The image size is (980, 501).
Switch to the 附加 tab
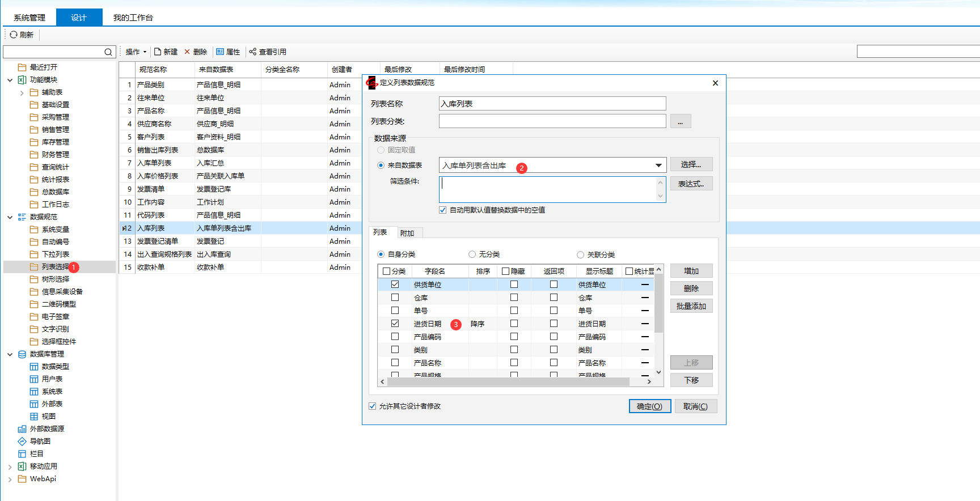[407, 233]
